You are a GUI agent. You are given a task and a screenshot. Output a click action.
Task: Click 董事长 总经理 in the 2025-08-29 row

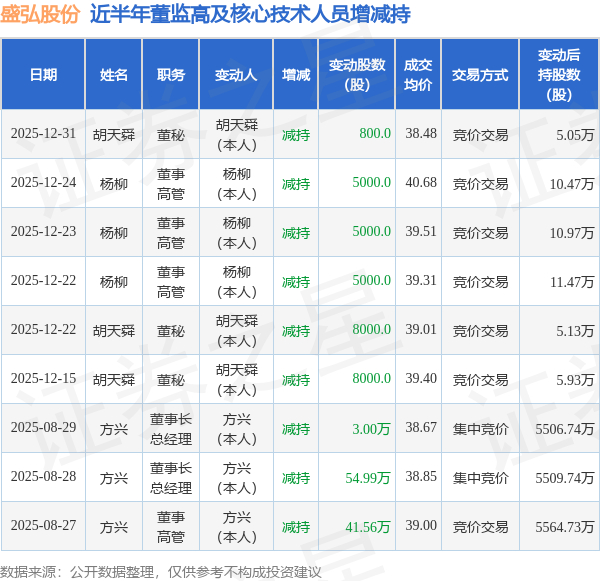pyautogui.click(x=171, y=429)
